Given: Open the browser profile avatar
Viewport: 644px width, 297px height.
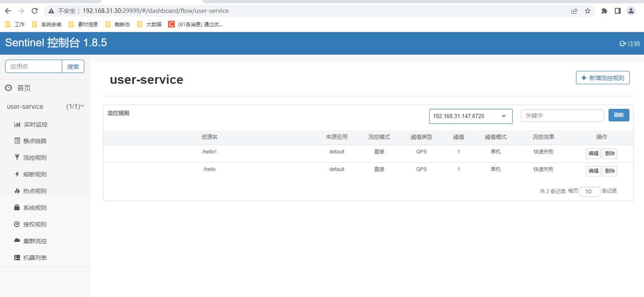Looking at the screenshot, I should coord(631,11).
